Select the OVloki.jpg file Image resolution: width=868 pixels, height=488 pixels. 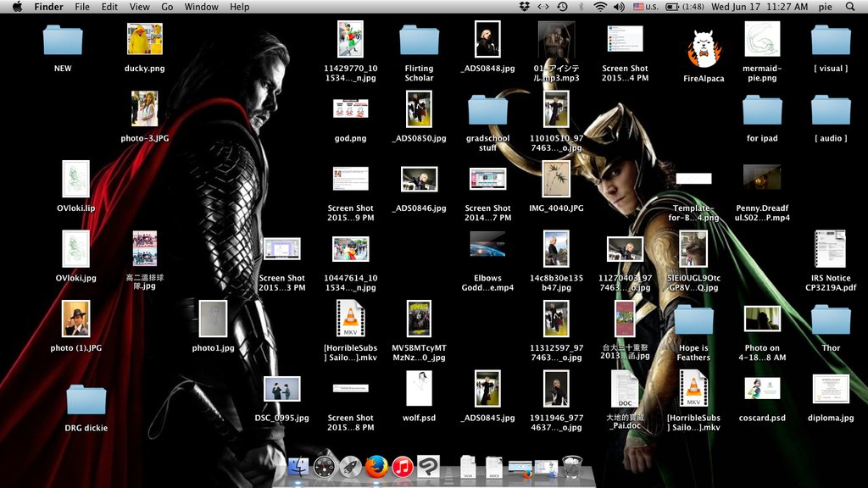coord(75,257)
